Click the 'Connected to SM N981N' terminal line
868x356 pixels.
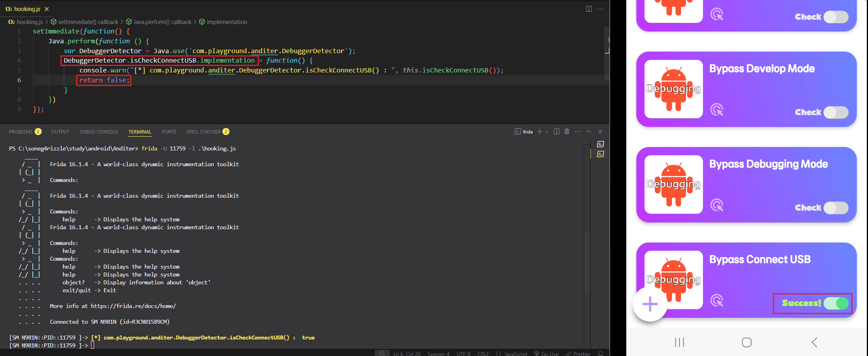click(109, 322)
